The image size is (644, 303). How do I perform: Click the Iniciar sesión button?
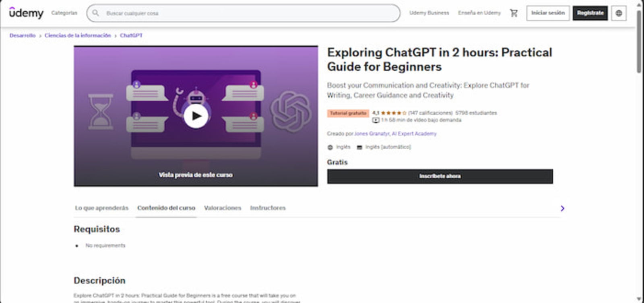pos(548,13)
